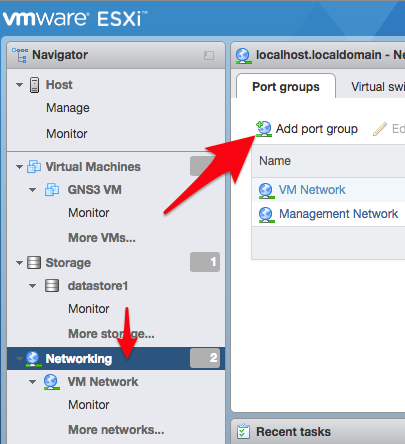The height and width of the screenshot is (444, 405).
Task: Click the Recent tasks clipboard icon
Action: [x=243, y=431]
